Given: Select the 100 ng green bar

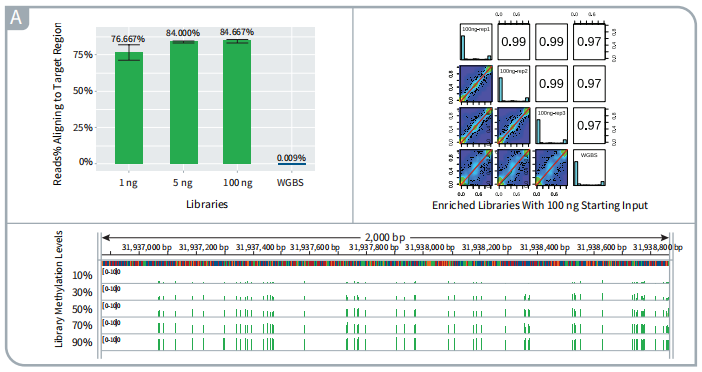Looking at the screenshot, I should coord(237,102).
